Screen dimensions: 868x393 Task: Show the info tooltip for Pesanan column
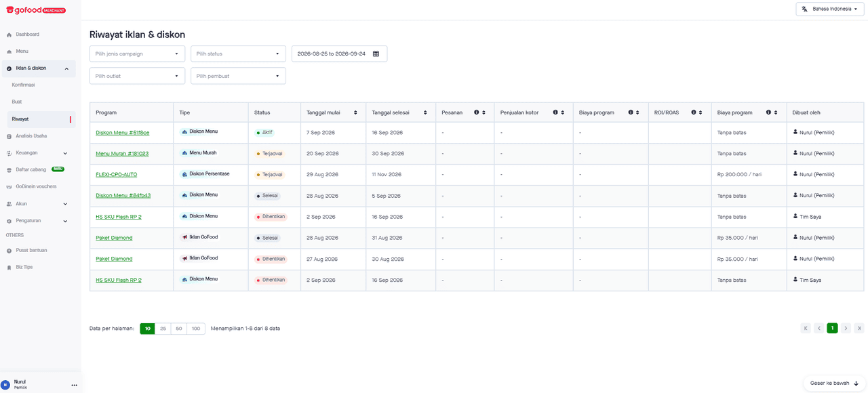click(x=476, y=112)
